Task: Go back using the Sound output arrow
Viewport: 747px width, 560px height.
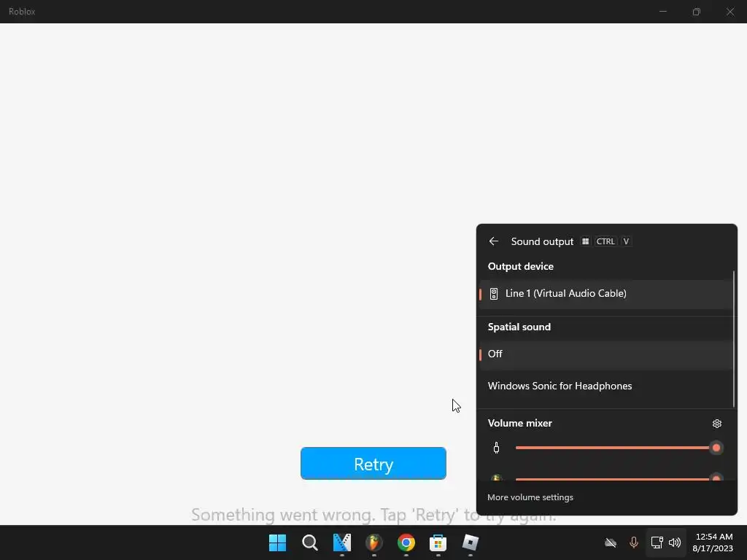Action: point(494,241)
